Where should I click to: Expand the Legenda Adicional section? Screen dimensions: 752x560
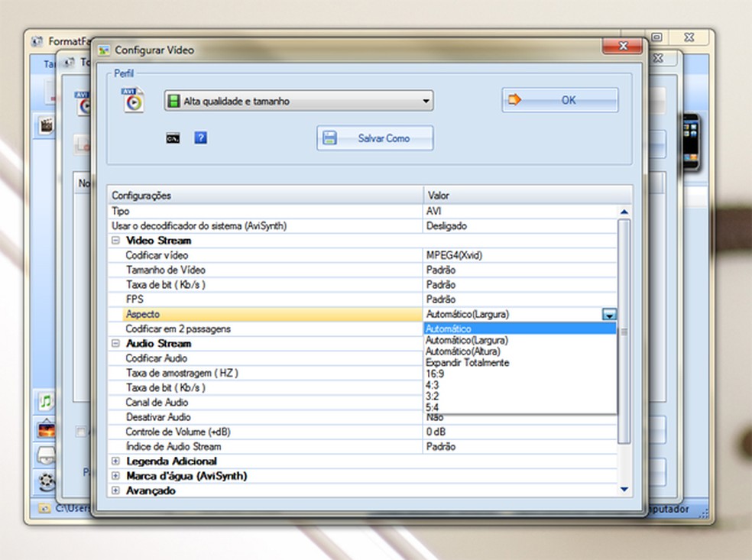(115, 461)
